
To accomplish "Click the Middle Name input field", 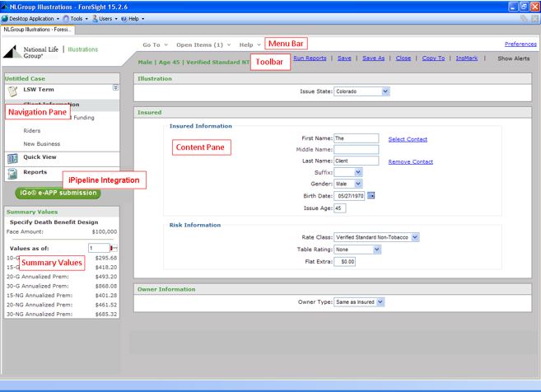I will (356, 149).
